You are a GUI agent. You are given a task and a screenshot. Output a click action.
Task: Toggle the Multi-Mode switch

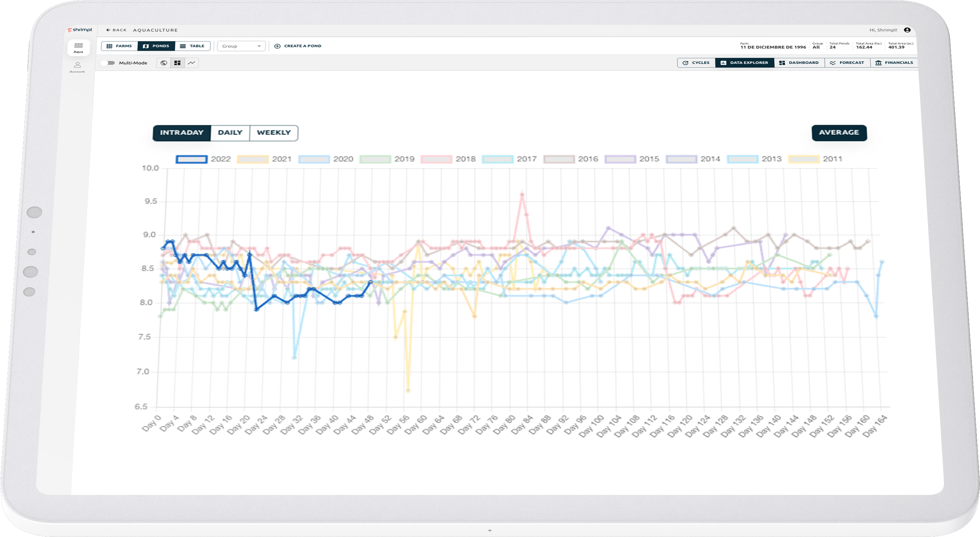tap(109, 63)
